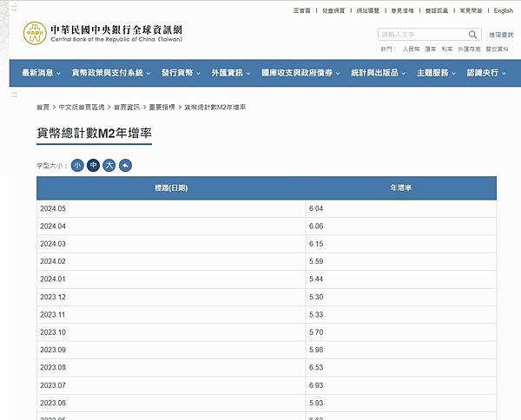Viewport: 521px width, 420px height.
Task: Click the date cell 2024.01
Action: (171, 279)
